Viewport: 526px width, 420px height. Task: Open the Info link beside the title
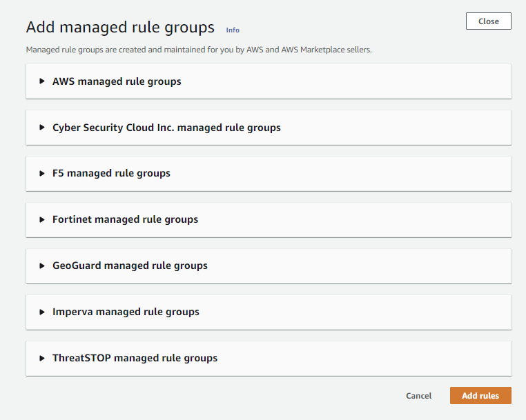pos(233,30)
